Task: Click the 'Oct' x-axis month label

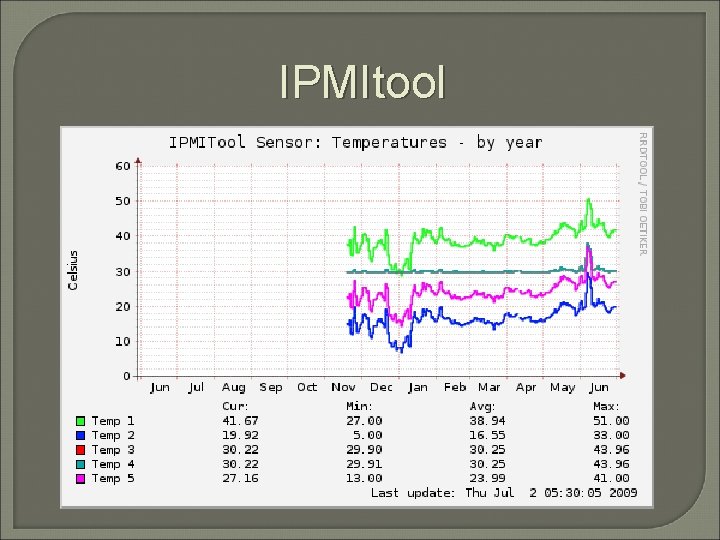Action: point(307,388)
